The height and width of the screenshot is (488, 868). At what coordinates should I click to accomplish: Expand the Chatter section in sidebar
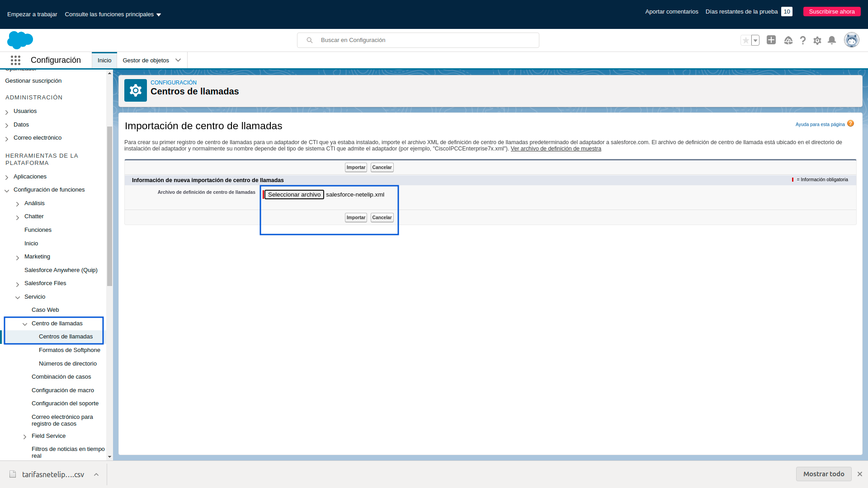point(17,216)
